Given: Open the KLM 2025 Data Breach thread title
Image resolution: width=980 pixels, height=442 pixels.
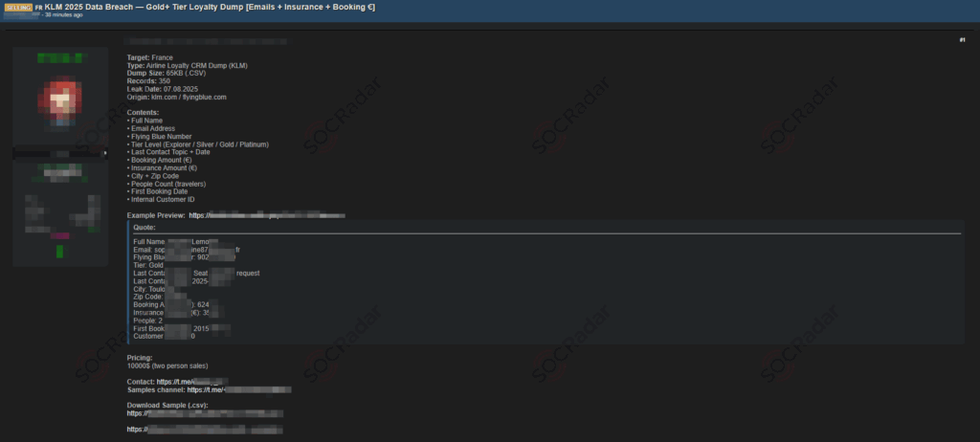Looking at the screenshot, I should point(210,7).
